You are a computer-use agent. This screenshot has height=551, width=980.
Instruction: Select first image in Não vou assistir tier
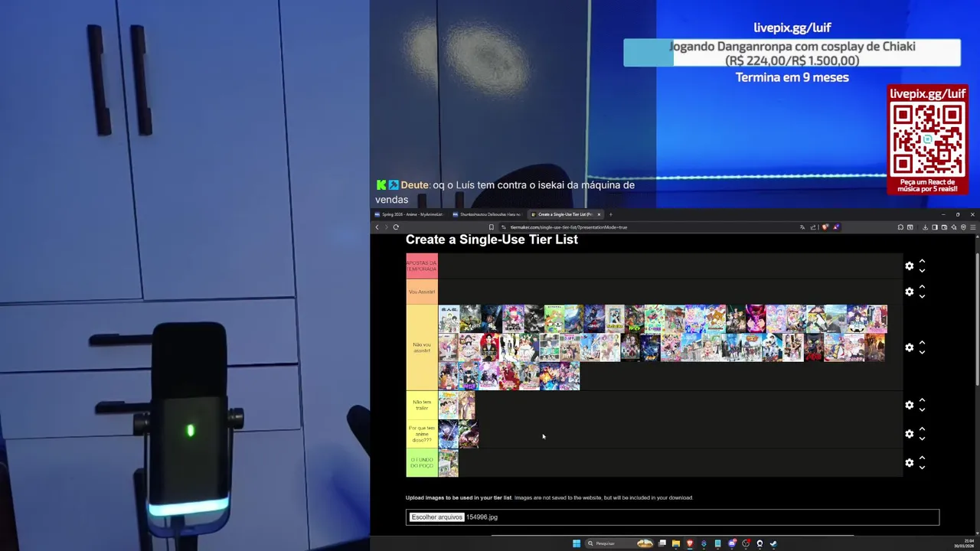[x=449, y=318]
